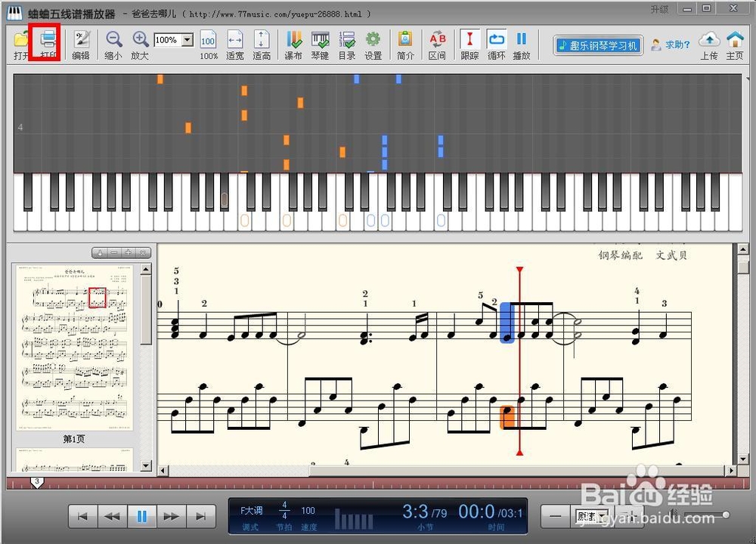Reset zoom with the 100% icon

[x=209, y=45]
